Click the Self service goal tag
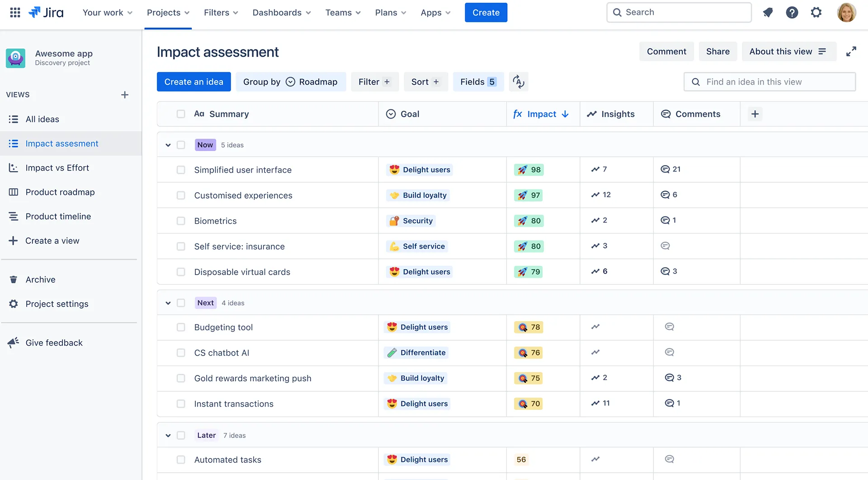This screenshot has height=480, width=868. 417,246
